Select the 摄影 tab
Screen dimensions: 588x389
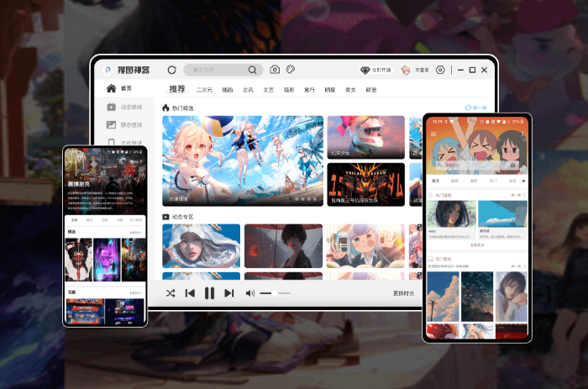tap(289, 90)
